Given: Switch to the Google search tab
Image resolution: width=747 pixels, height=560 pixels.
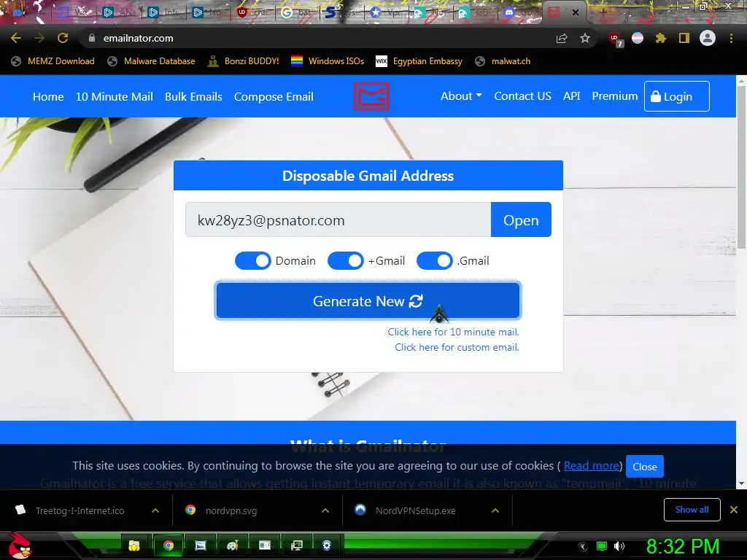Looking at the screenshot, I should click(296, 12).
